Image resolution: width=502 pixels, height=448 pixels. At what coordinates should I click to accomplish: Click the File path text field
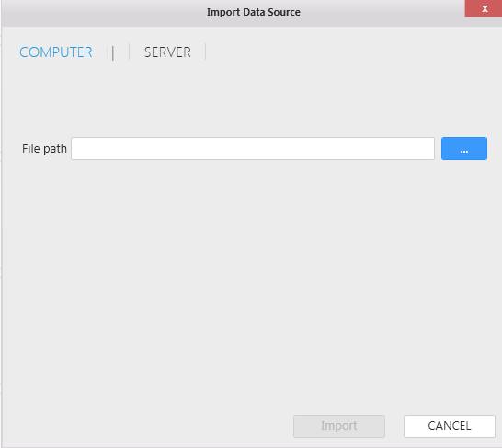click(x=253, y=149)
